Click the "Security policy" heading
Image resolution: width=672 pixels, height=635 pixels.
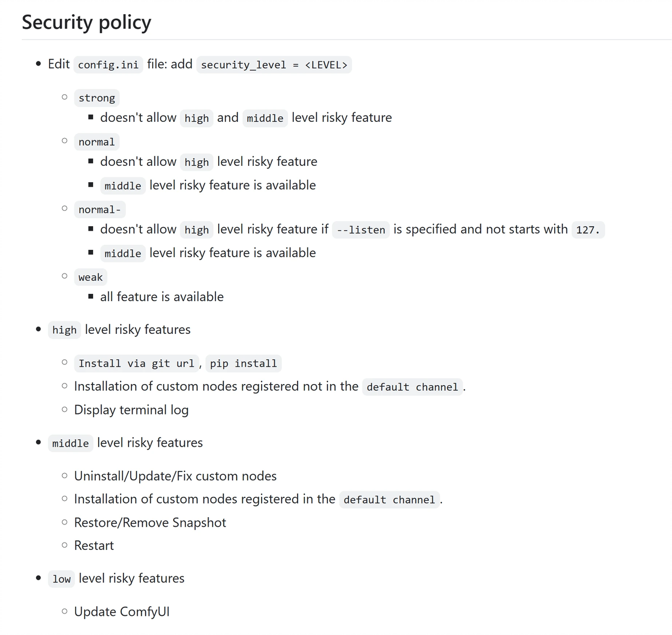(x=86, y=23)
